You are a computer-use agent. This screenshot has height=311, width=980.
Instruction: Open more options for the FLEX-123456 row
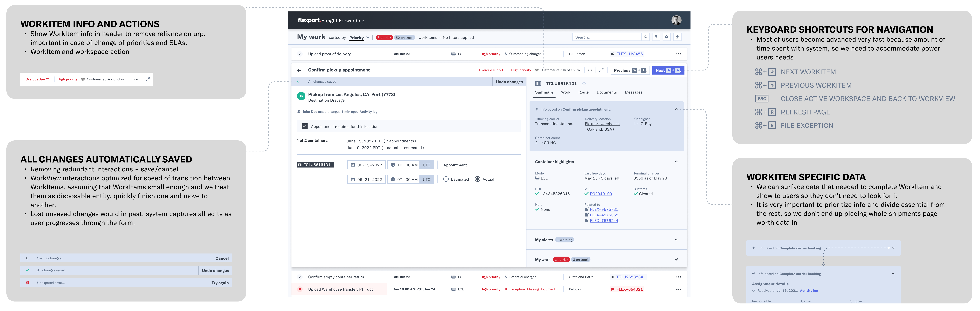tap(679, 54)
